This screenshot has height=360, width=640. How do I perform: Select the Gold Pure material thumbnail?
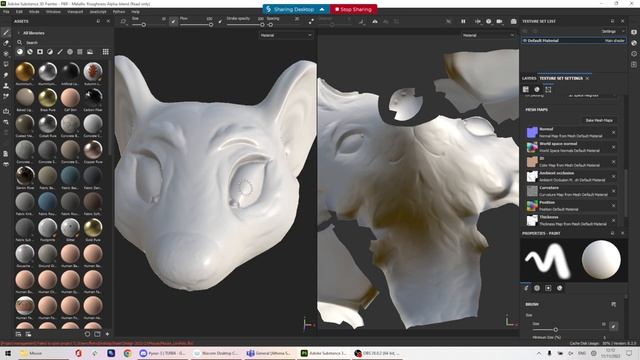pyautogui.click(x=93, y=228)
